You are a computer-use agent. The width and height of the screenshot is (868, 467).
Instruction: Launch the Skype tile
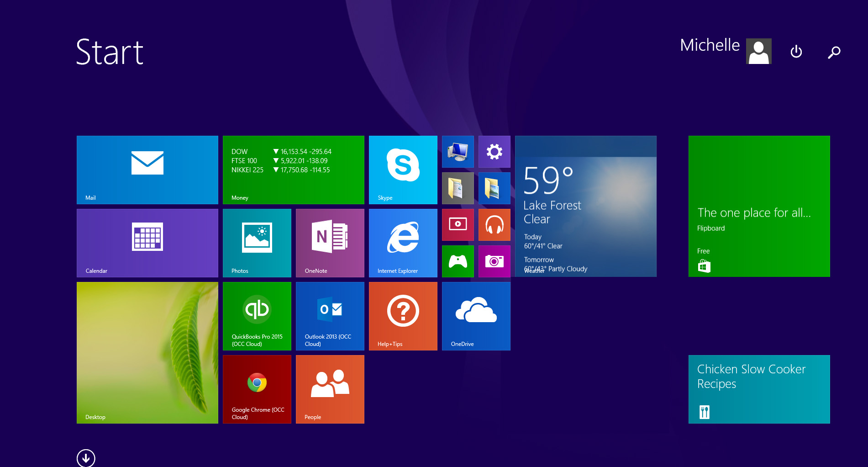click(x=403, y=170)
